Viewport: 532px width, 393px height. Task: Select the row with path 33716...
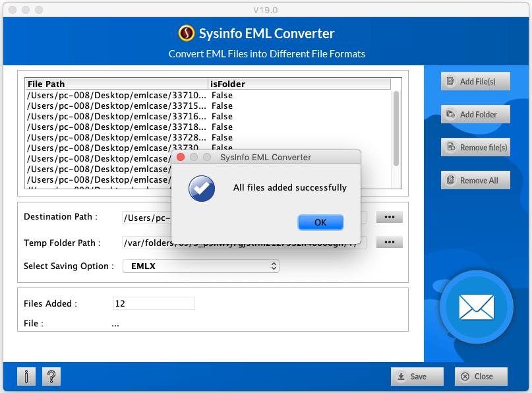tap(208, 117)
